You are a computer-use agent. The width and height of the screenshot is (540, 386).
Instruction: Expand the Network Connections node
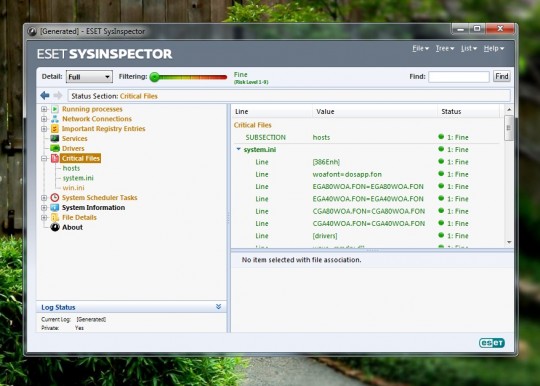44,119
